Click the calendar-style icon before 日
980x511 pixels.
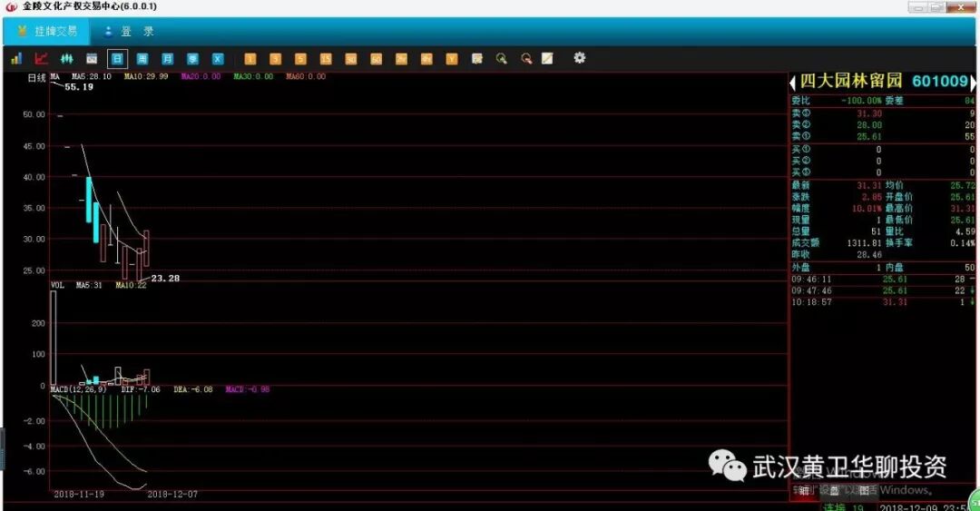point(92,59)
